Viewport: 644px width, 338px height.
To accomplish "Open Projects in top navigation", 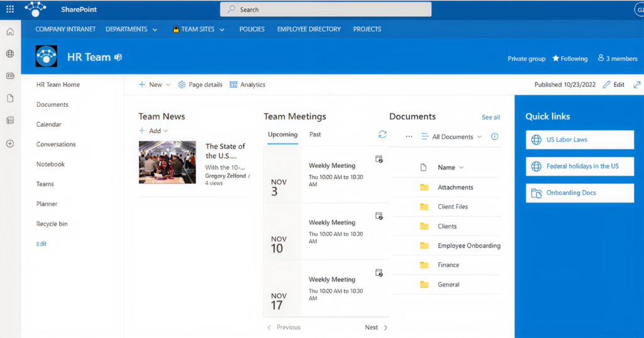I will (367, 29).
